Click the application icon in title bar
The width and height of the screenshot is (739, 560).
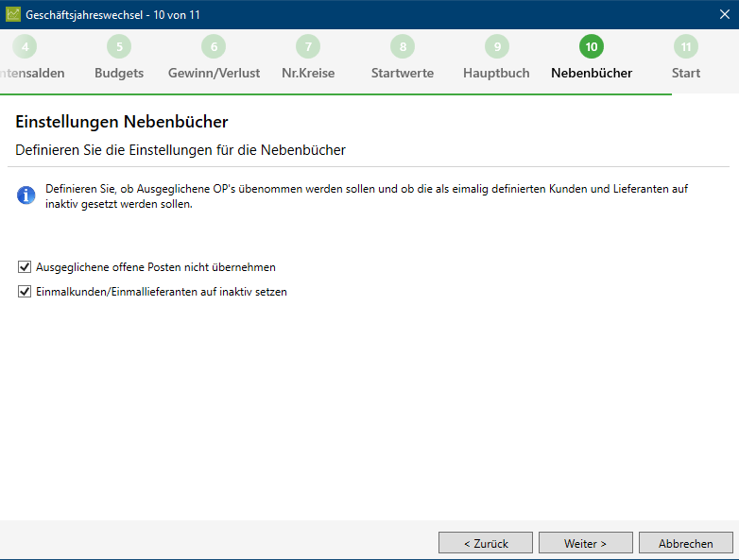coord(12,14)
